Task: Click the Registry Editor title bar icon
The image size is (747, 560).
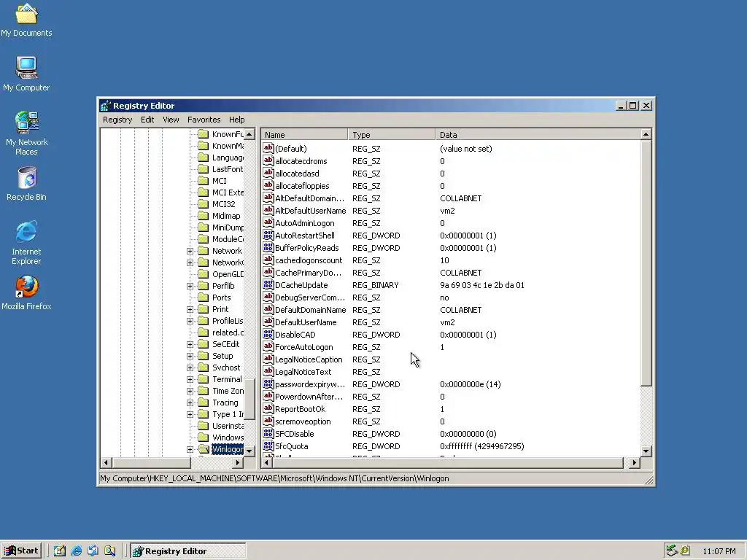Action: (106, 106)
